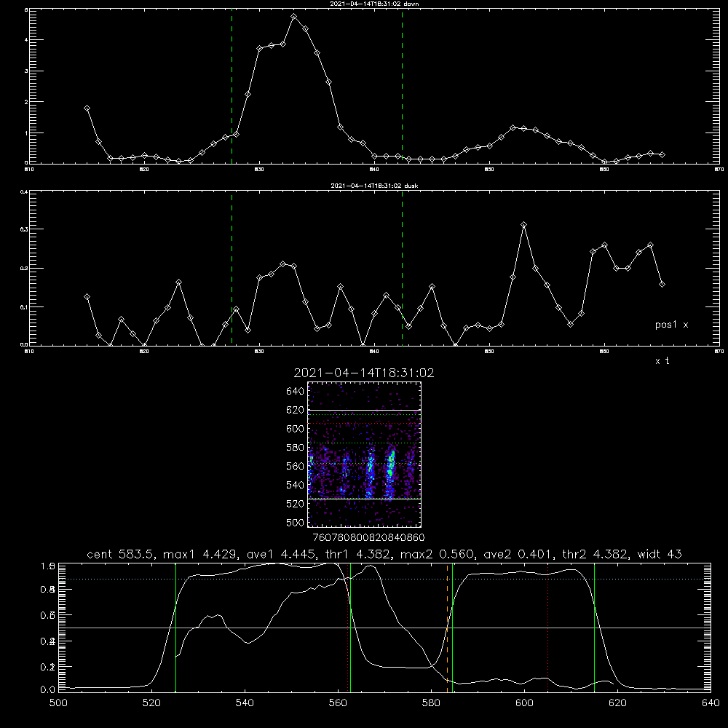Click the spectrogram x-axis labels 760780800820840860

point(368,538)
